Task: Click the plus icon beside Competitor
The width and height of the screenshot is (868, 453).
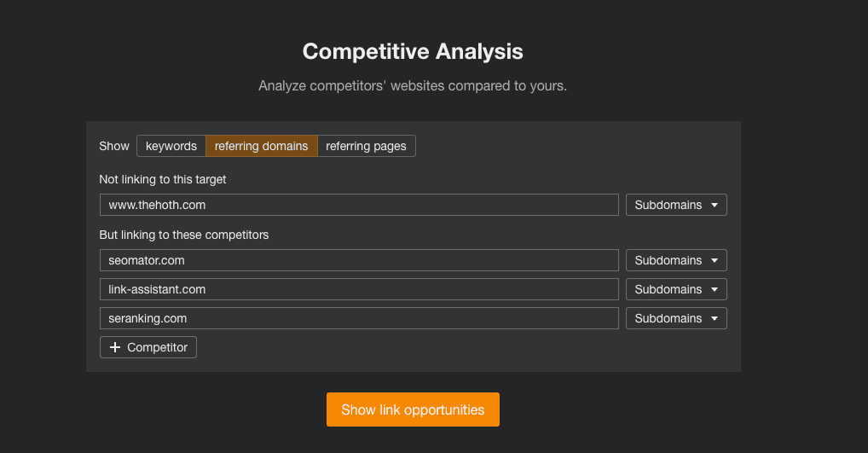Action: [x=115, y=347]
